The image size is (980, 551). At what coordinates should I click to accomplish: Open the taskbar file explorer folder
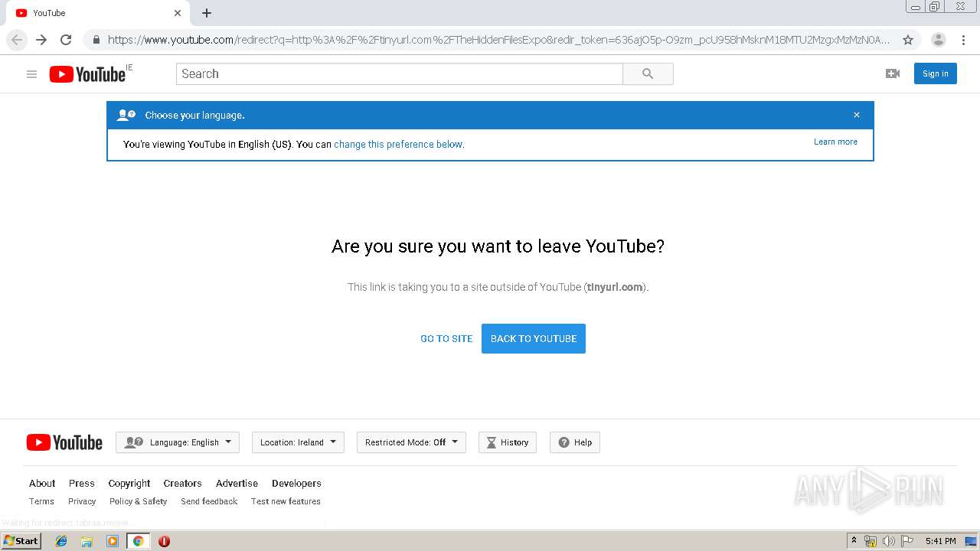(87, 541)
